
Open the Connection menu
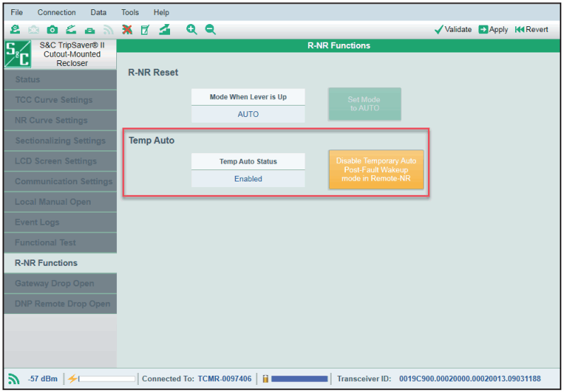[57, 12]
